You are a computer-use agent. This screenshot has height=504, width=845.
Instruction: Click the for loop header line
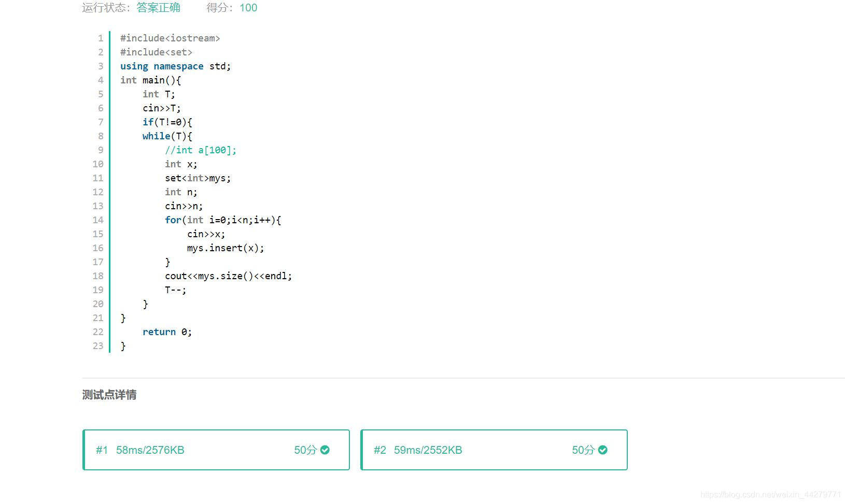(223, 220)
